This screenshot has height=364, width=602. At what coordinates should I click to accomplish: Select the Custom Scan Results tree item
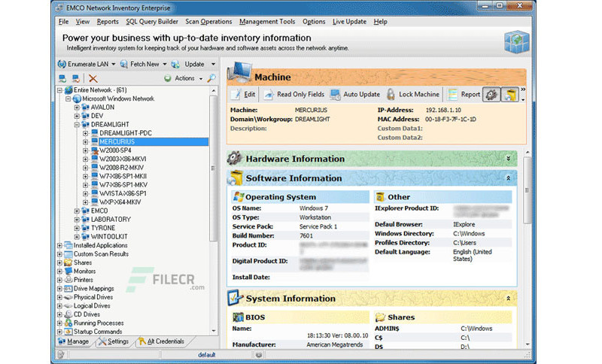click(x=101, y=254)
